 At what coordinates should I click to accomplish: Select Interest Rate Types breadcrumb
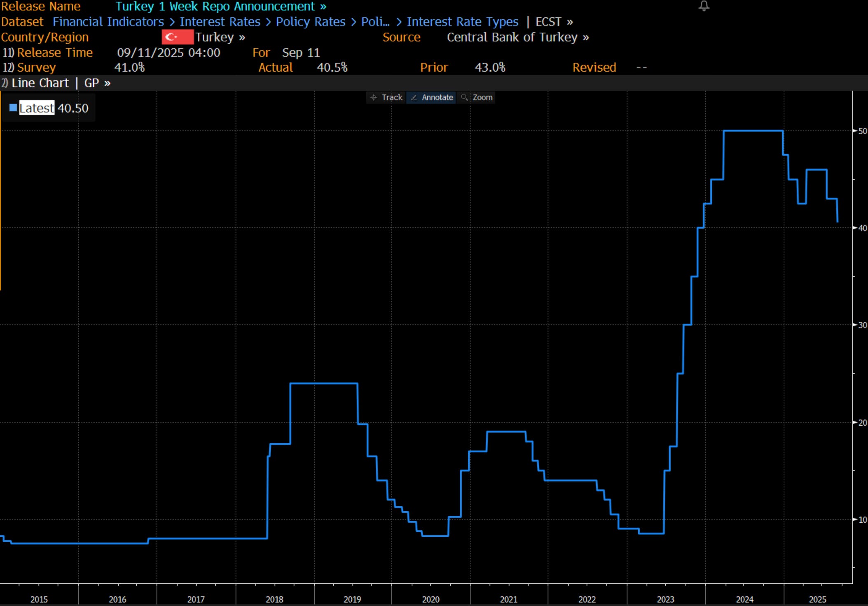[x=462, y=22]
